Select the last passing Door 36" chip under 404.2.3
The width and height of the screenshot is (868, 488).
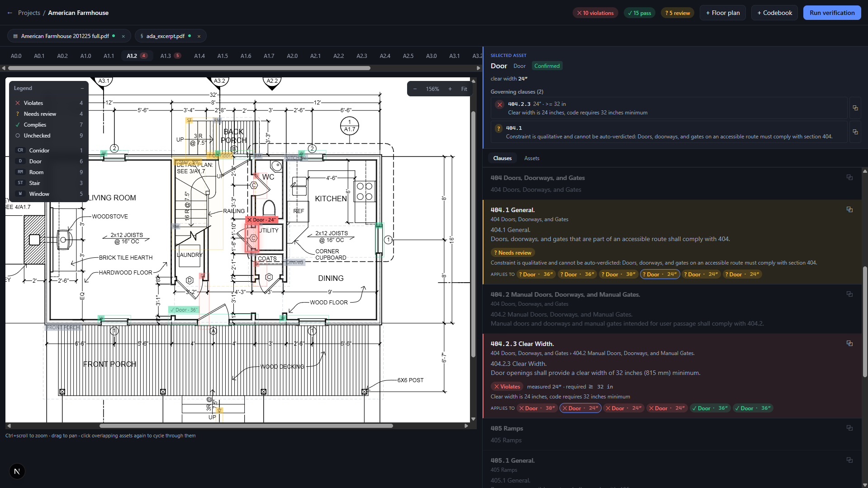click(x=753, y=408)
